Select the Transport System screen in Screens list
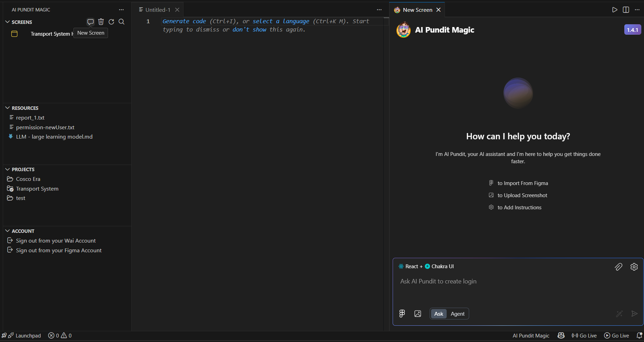644x342 pixels. point(52,34)
